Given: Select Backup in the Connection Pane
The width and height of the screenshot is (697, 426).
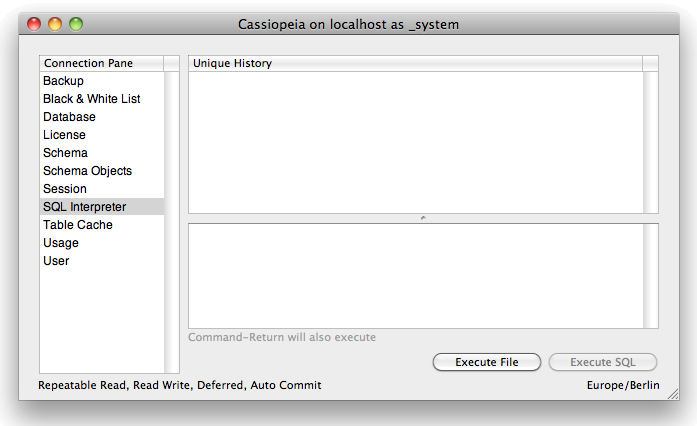Looking at the screenshot, I should 102,81.
